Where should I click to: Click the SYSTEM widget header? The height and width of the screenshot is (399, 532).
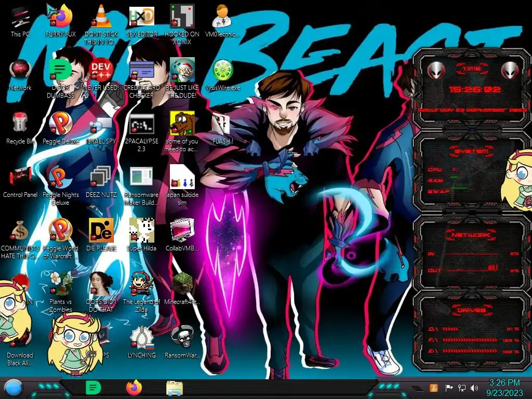coord(471,151)
